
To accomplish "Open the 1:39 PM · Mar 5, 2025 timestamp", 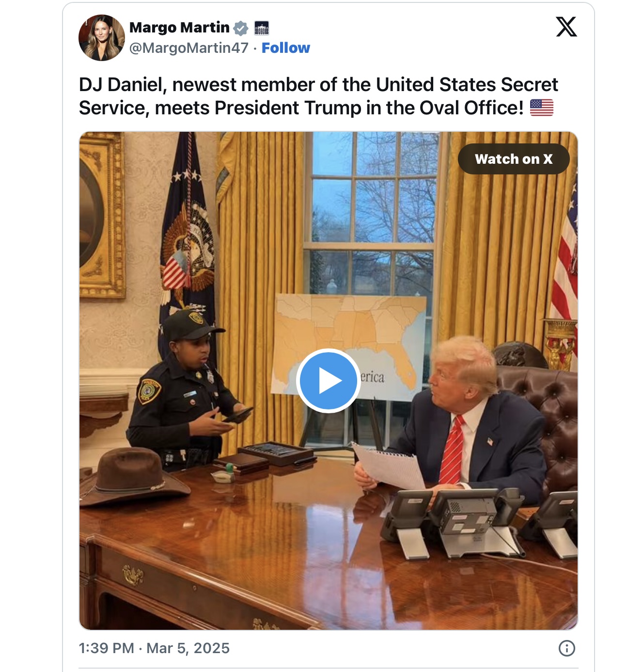I will (x=154, y=648).
